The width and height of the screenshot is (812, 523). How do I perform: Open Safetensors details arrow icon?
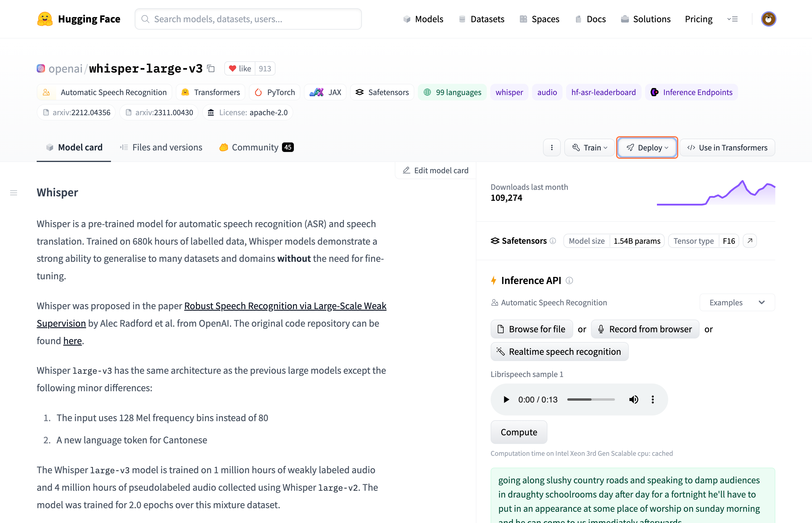pos(750,241)
